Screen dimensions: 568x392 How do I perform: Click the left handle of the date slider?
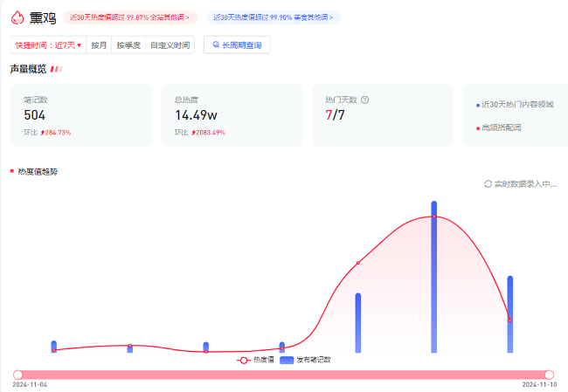tap(17, 375)
